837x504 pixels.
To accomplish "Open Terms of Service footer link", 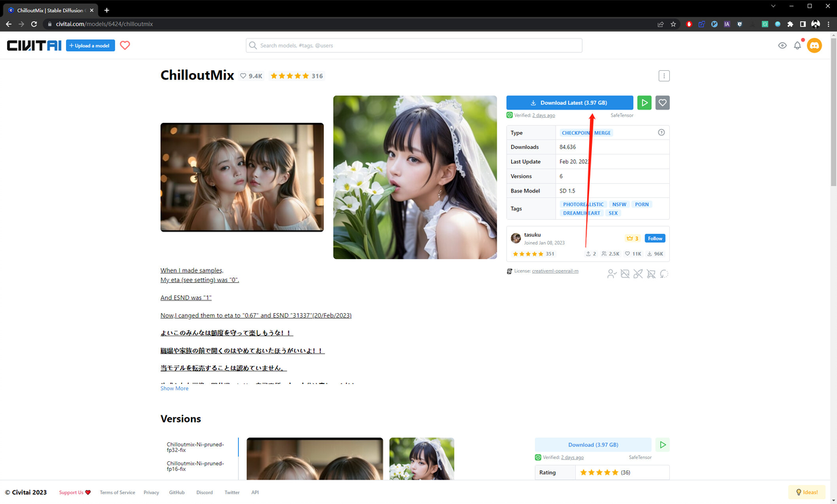I will (117, 492).
